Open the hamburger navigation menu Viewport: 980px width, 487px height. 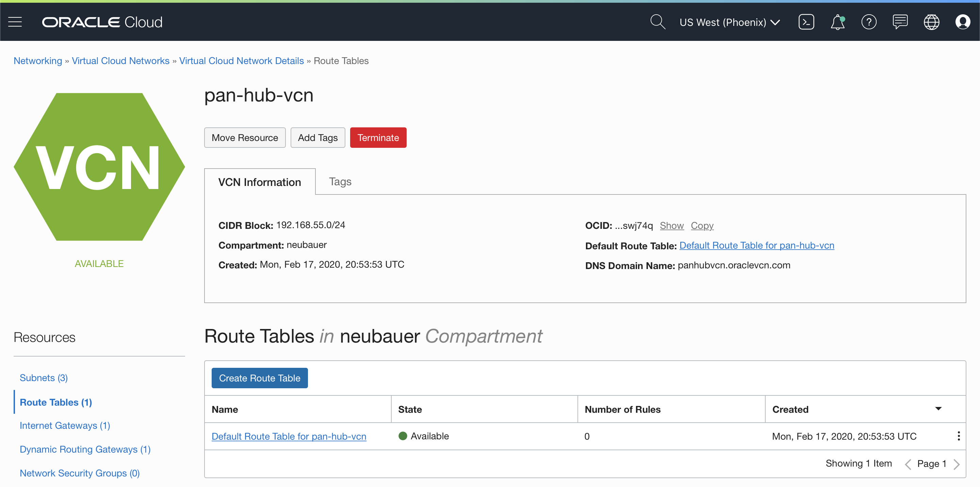click(x=15, y=22)
